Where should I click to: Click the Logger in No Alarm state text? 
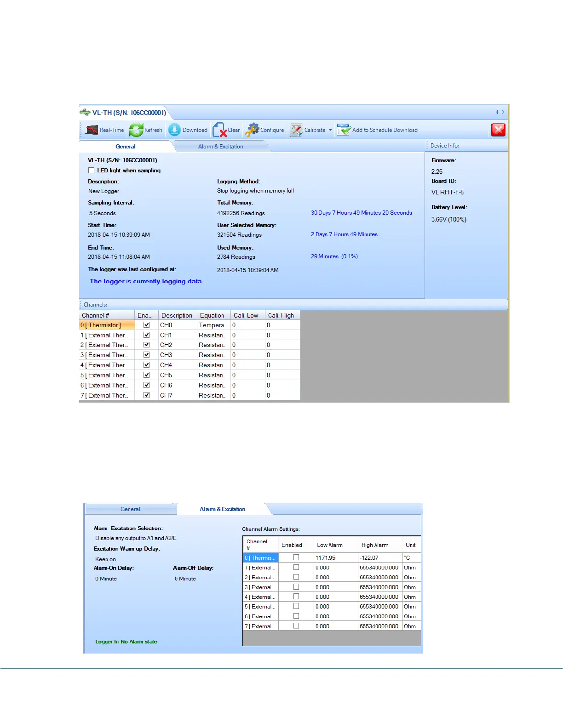126,642
